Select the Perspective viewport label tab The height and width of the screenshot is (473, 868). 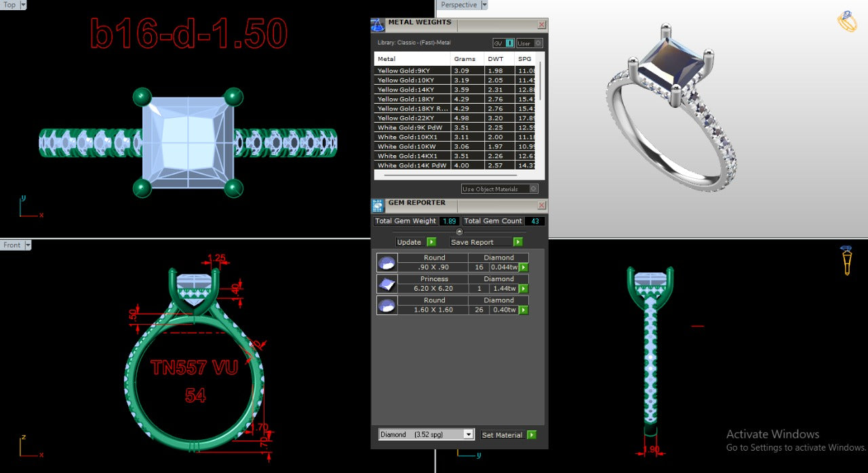459,5
